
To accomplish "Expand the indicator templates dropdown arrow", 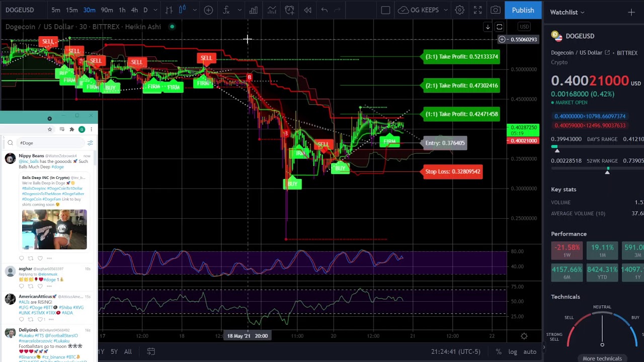I will point(239,10).
